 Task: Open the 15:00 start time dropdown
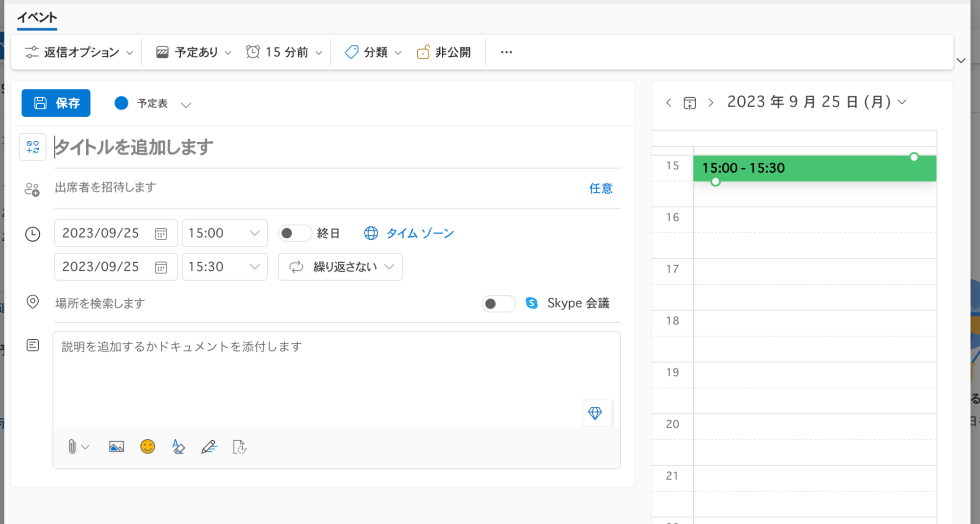click(x=224, y=233)
